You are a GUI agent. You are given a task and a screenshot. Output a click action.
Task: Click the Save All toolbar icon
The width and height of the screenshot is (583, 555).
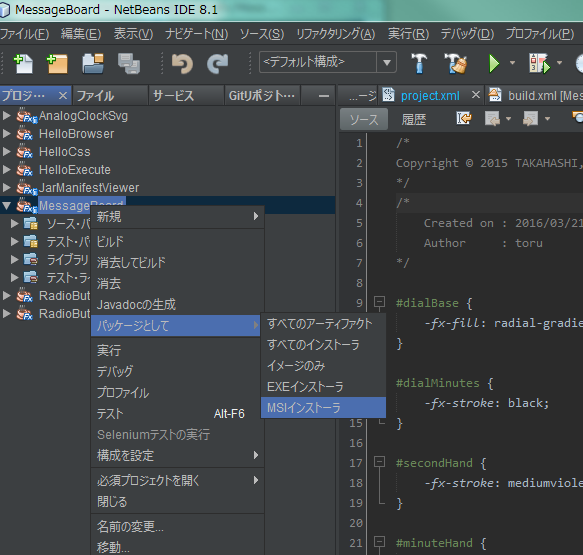coord(129,63)
